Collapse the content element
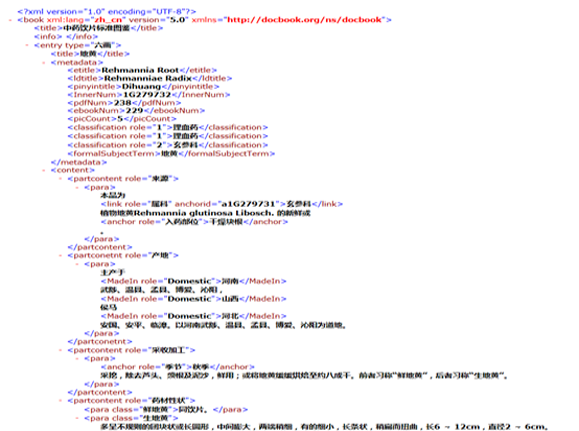The height and width of the screenshot is (431, 579). tap(44, 170)
